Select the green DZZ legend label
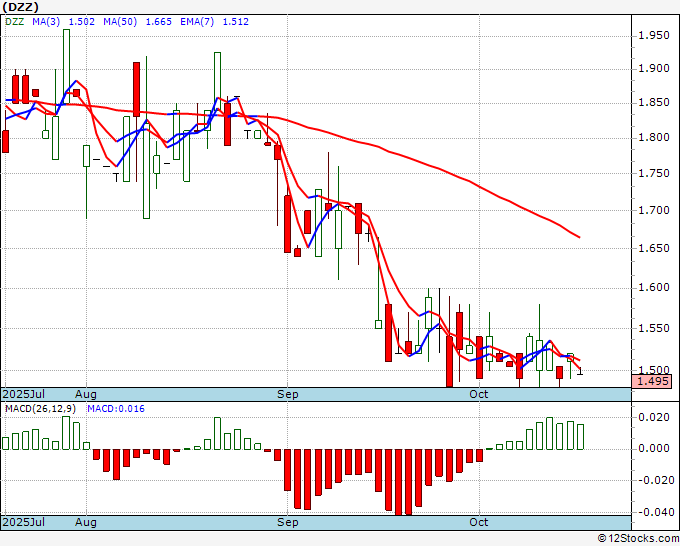Viewport: 680px width, 546px height. coord(14,21)
